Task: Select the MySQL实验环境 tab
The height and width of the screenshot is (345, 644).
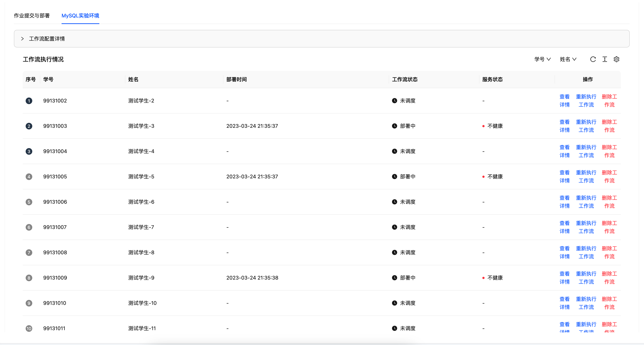Action: 80,16
